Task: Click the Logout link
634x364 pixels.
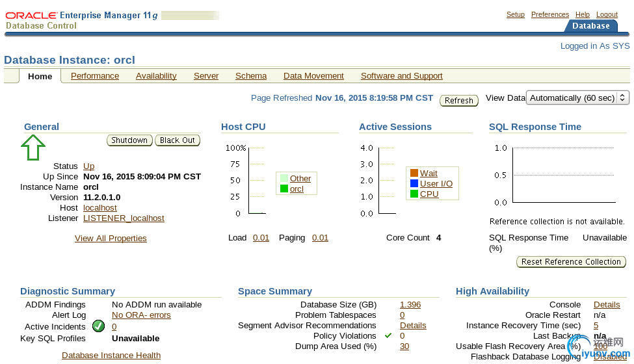Action: coord(607,14)
